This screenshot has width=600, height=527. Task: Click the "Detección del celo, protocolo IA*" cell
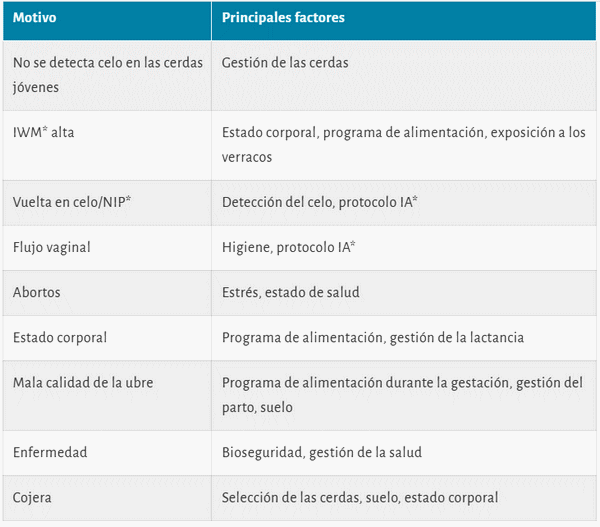pyautogui.click(x=320, y=201)
